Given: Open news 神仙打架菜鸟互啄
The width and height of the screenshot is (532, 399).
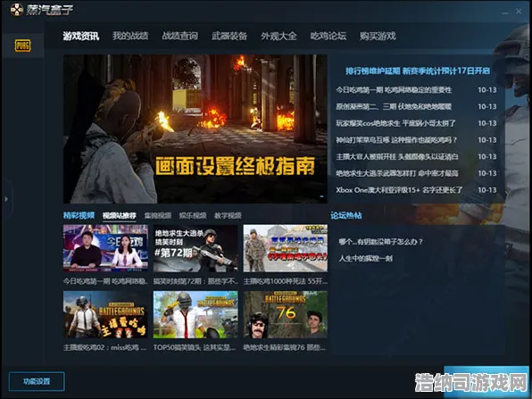Looking at the screenshot, I should click(x=396, y=140).
